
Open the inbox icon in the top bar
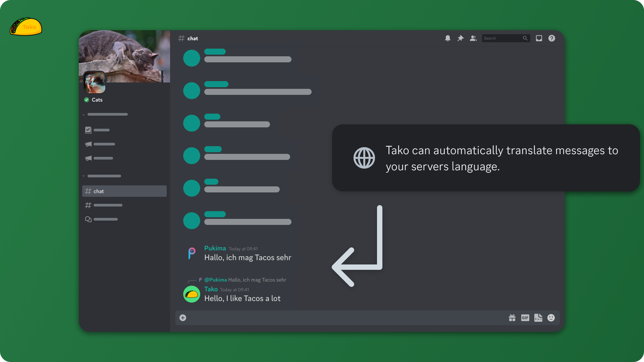(x=539, y=38)
